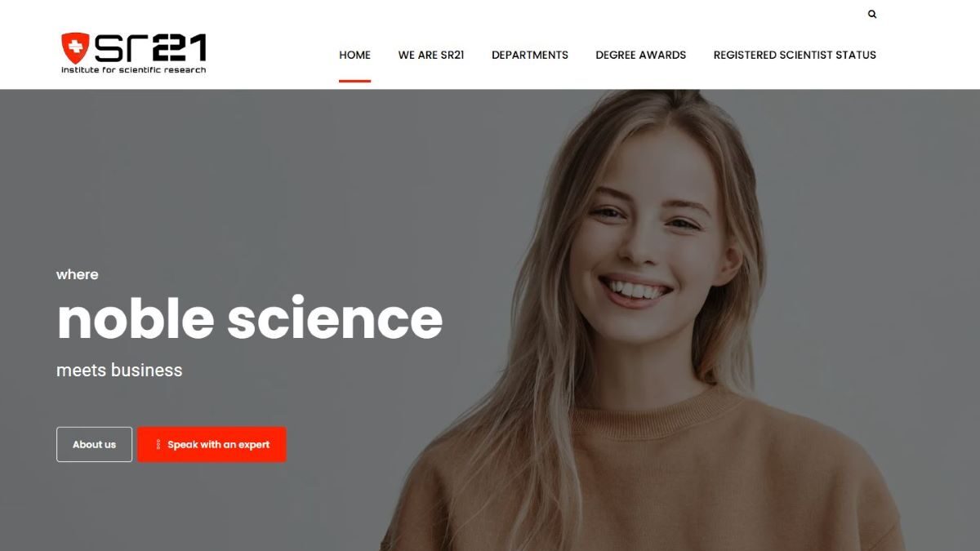Open the search magnifier icon
This screenshot has height=551, width=980.
(872, 14)
